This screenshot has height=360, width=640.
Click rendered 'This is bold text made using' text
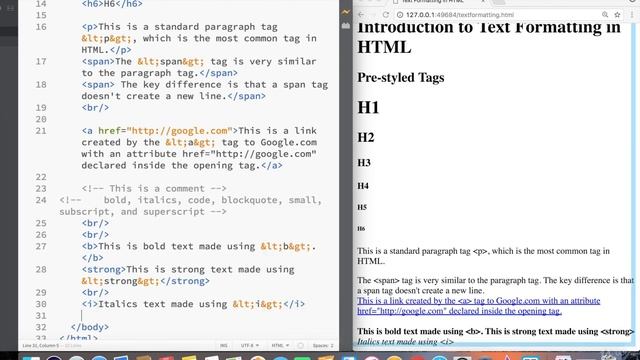pos(410,331)
